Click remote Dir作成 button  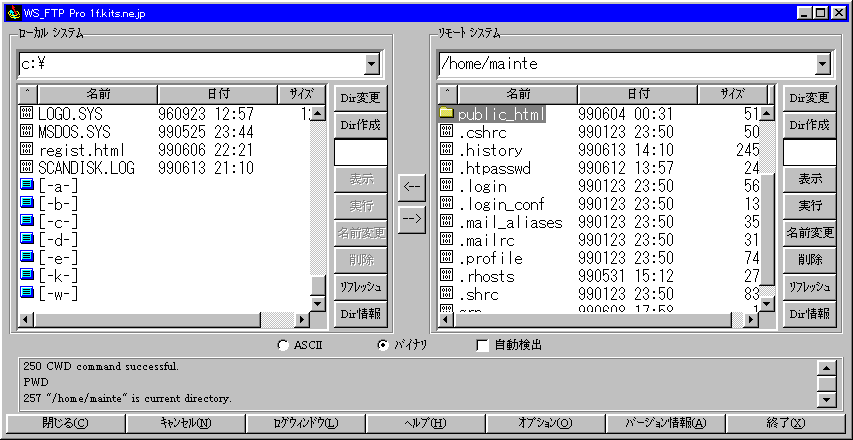pos(809,125)
